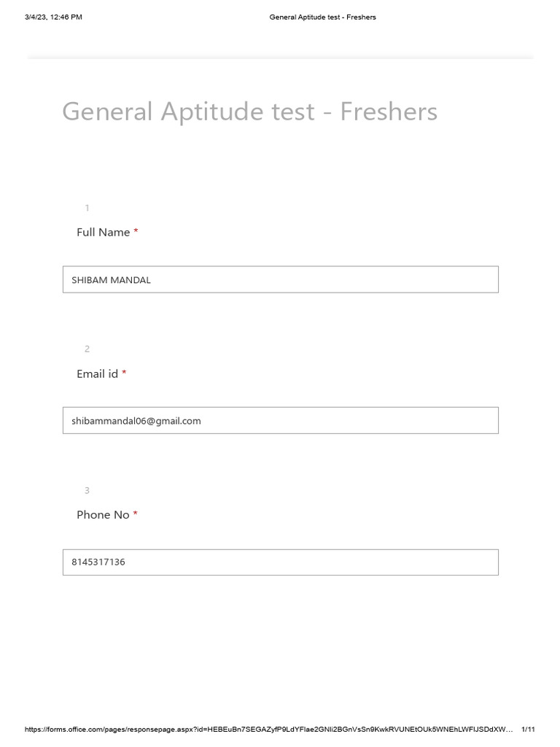This screenshot has height=747, width=560.
Task: Click the 3/4/23 date in the header
Action: click(x=36, y=17)
